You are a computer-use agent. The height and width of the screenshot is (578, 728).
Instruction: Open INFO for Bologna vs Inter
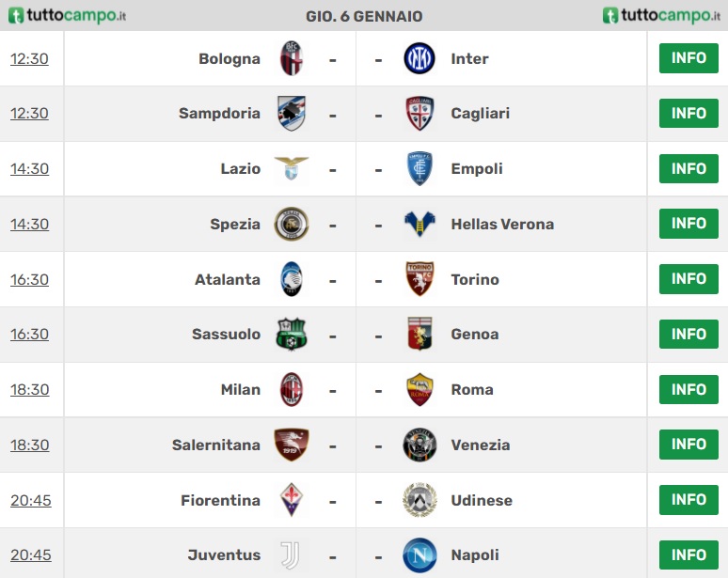coord(688,58)
